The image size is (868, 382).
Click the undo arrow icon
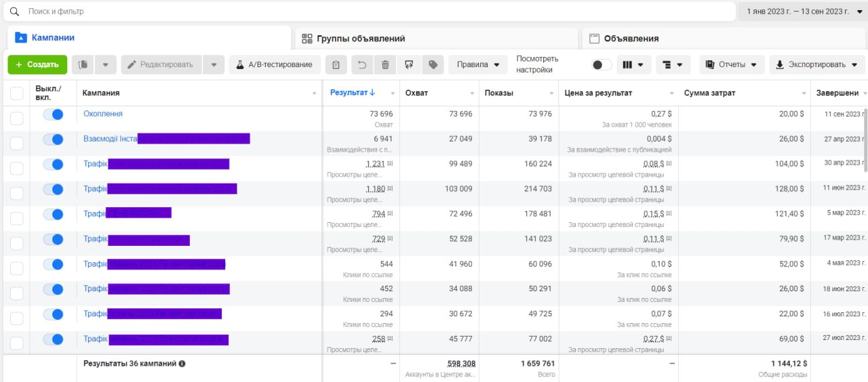pos(362,65)
